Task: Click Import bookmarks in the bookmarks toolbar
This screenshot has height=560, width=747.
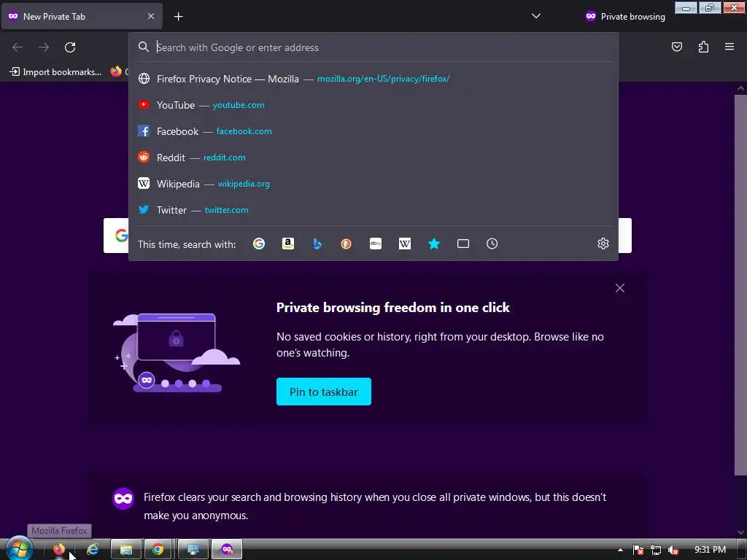Action: (x=55, y=72)
